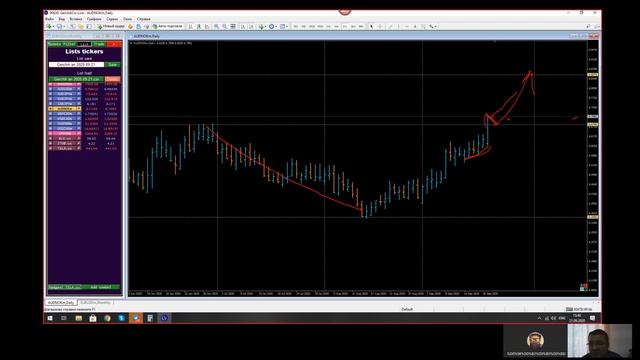
Task: Select the MN timeframe button
Action: coord(361,27)
